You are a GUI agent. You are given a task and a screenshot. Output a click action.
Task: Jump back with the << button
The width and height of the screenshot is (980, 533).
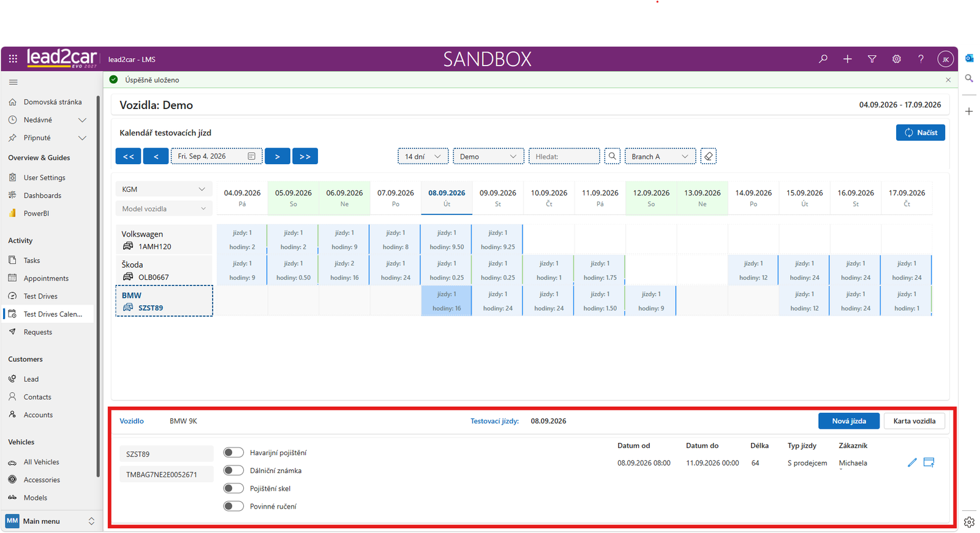(x=129, y=156)
